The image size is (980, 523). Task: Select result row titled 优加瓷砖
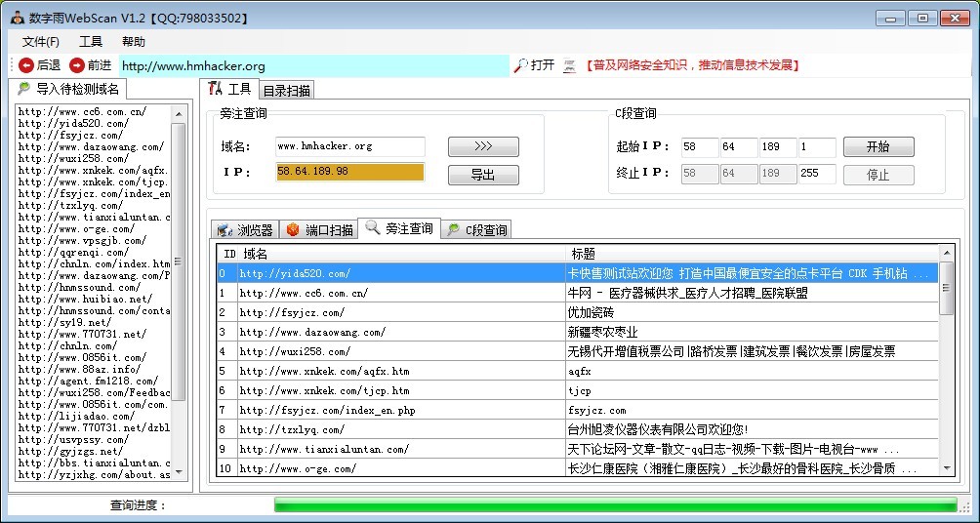point(578,312)
